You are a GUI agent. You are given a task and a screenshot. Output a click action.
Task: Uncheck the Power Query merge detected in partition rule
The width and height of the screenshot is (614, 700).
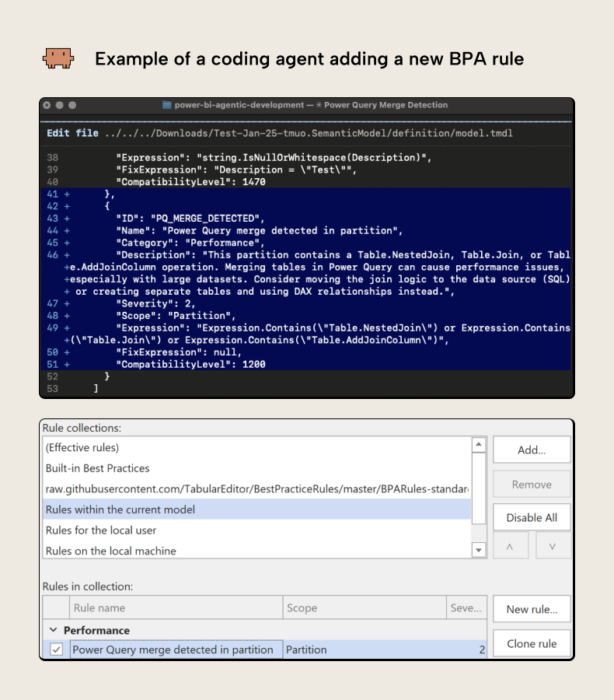55,649
